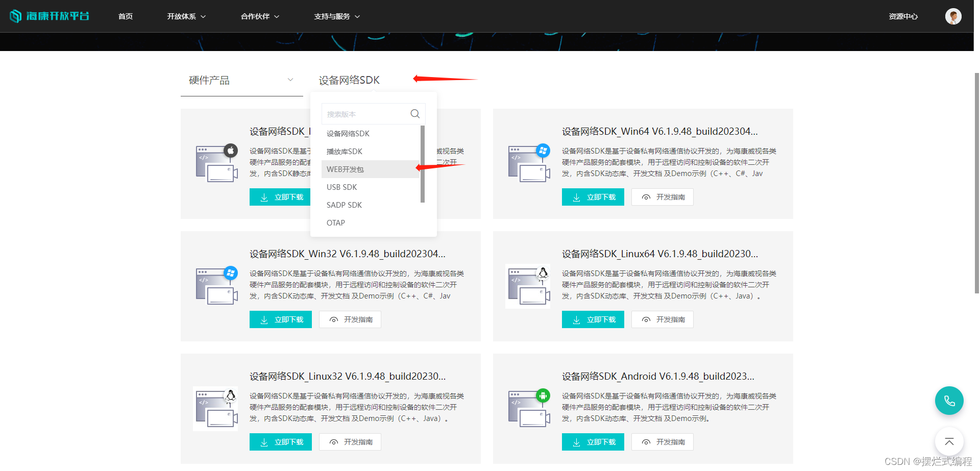The image size is (980, 471).
Task: Click the Win64 SDK card illustration
Action: click(529, 163)
